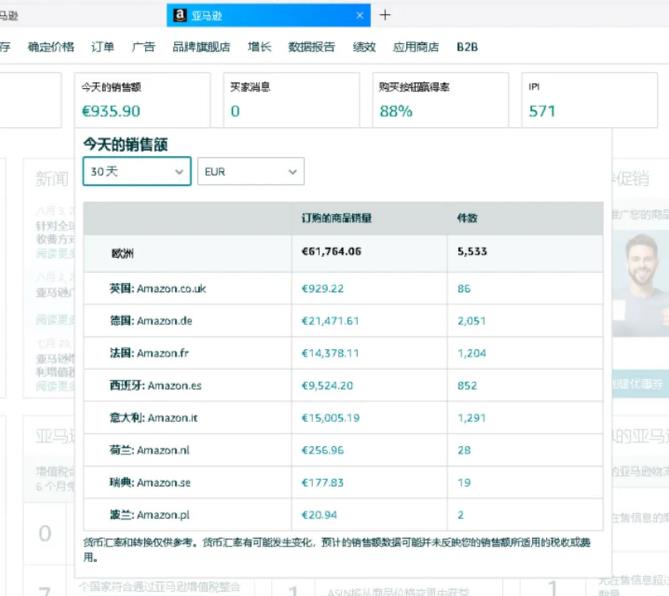Open Germany units count 2,051
The width and height of the screenshot is (669, 596).
[x=471, y=321]
